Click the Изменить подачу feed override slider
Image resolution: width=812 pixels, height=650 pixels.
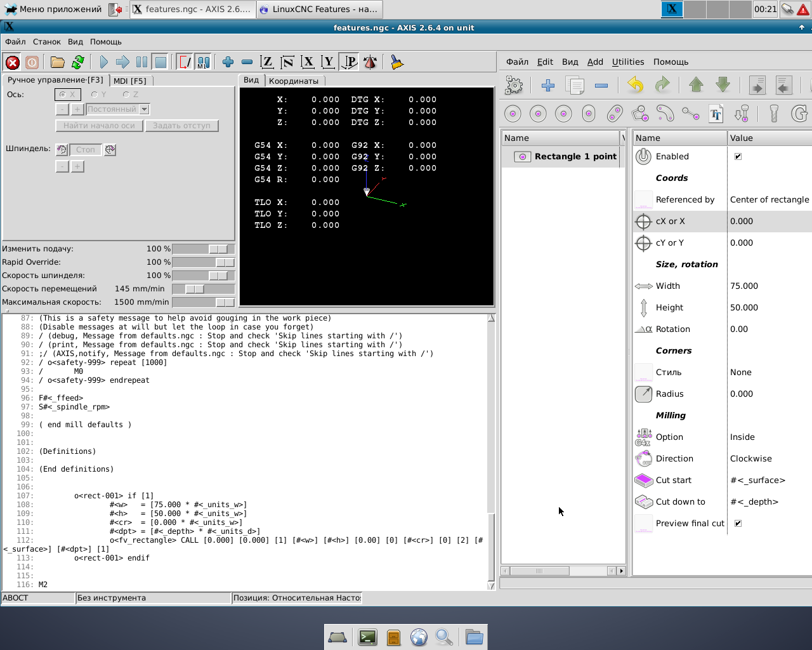click(x=218, y=249)
